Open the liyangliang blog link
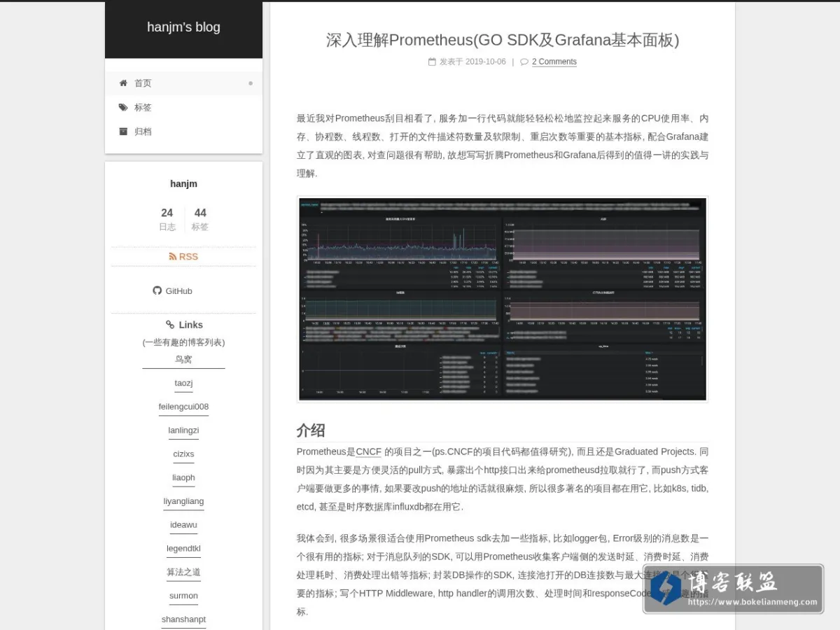Screen dimensions: 840x630 pos(183,501)
